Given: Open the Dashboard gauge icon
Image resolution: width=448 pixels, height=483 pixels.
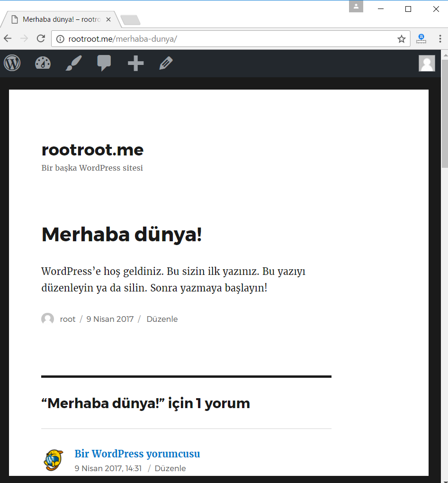Looking at the screenshot, I should 43,63.
